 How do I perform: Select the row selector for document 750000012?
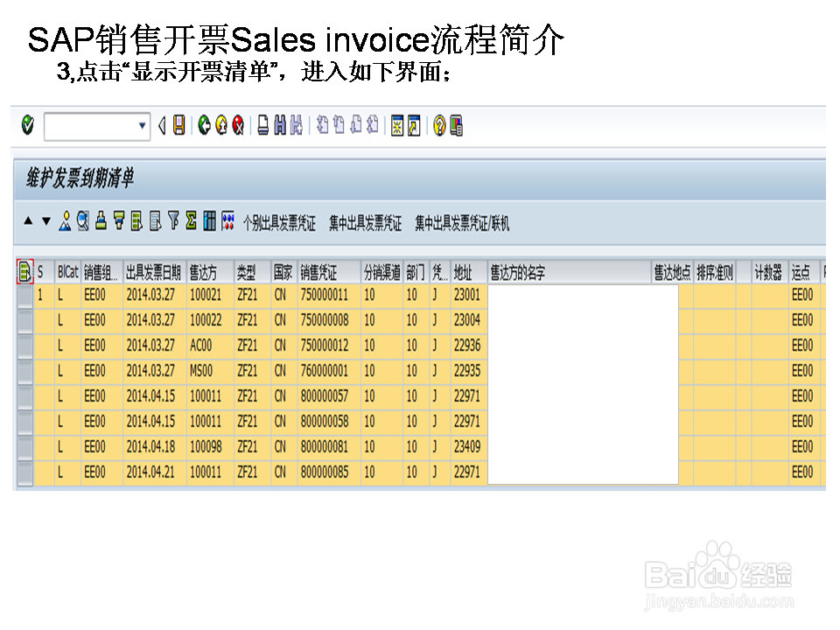(x=25, y=346)
